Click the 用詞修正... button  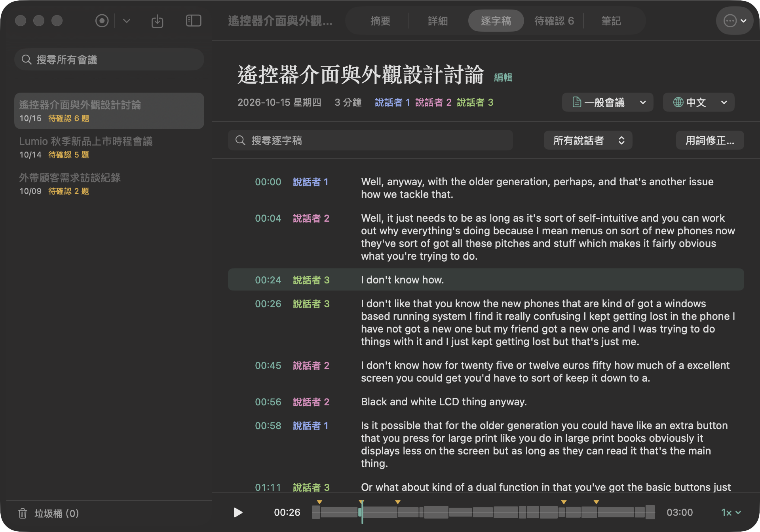click(710, 141)
